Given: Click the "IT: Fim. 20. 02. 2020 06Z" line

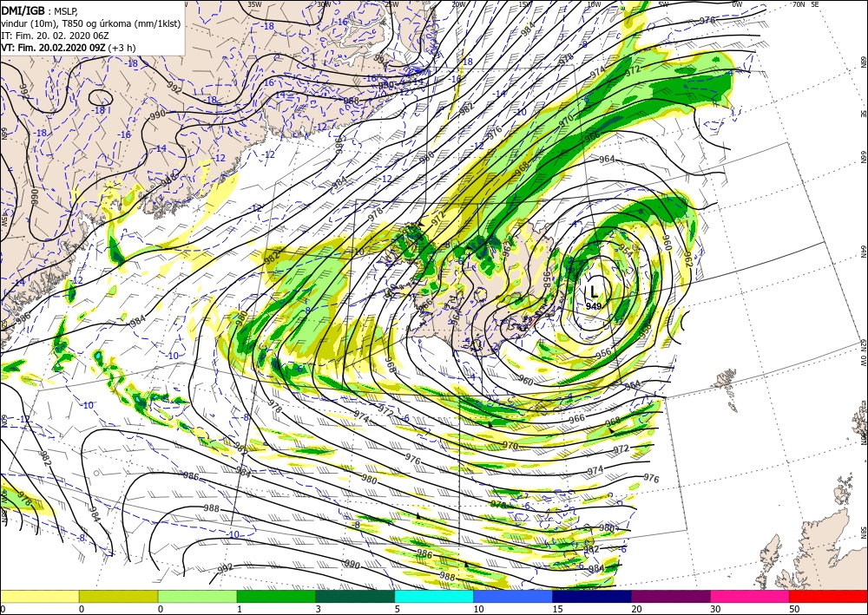Looking at the screenshot, I should 53,36.
